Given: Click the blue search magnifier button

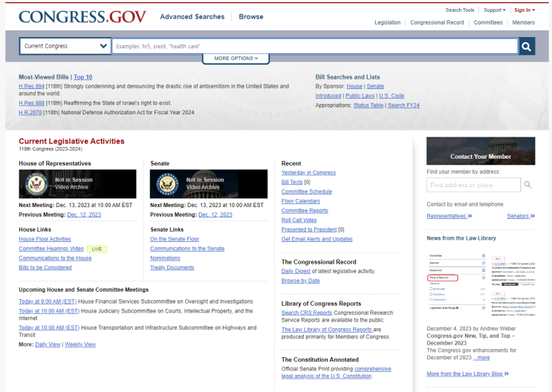Looking at the screenshot, I should coord(526,47).
